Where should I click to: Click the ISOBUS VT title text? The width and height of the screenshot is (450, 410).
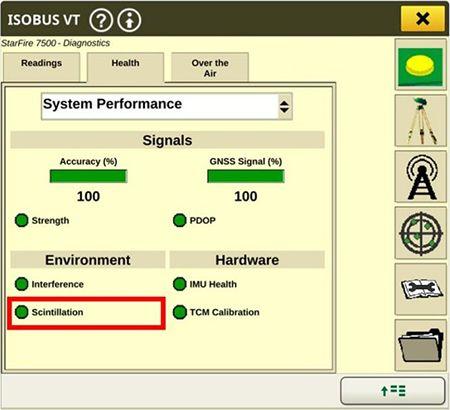point(44,20)
